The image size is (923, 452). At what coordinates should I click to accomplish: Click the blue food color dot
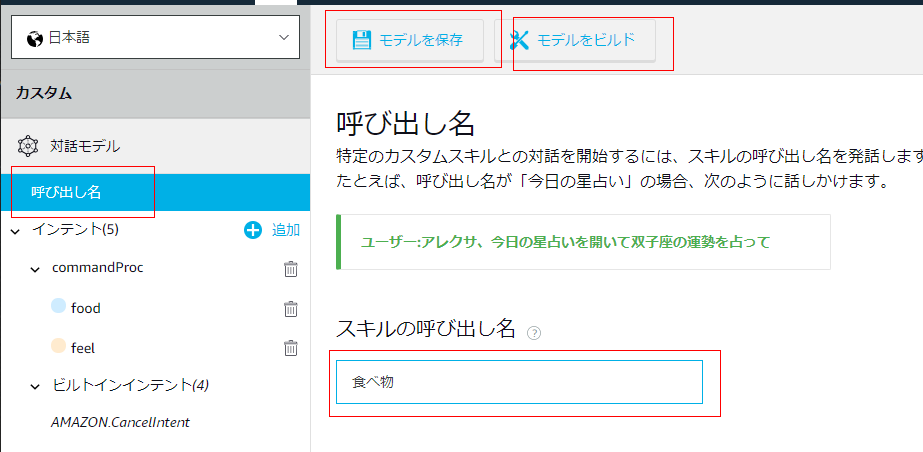(x=58, y=305)
